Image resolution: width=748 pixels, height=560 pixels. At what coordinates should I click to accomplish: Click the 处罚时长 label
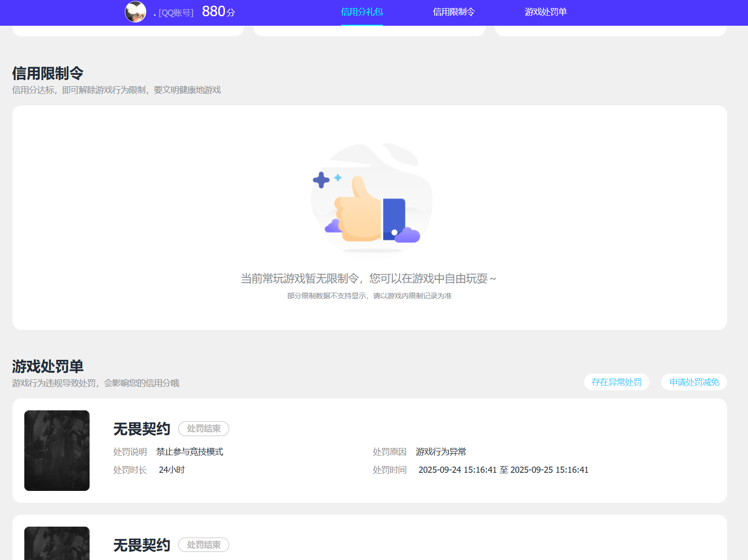pos(130,470)
